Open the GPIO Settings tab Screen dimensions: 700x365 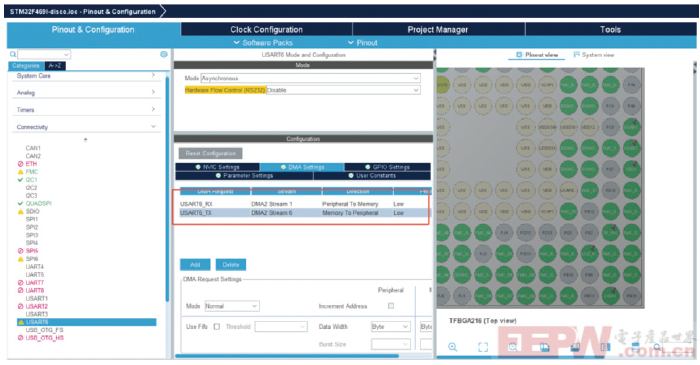coord(387,167)
